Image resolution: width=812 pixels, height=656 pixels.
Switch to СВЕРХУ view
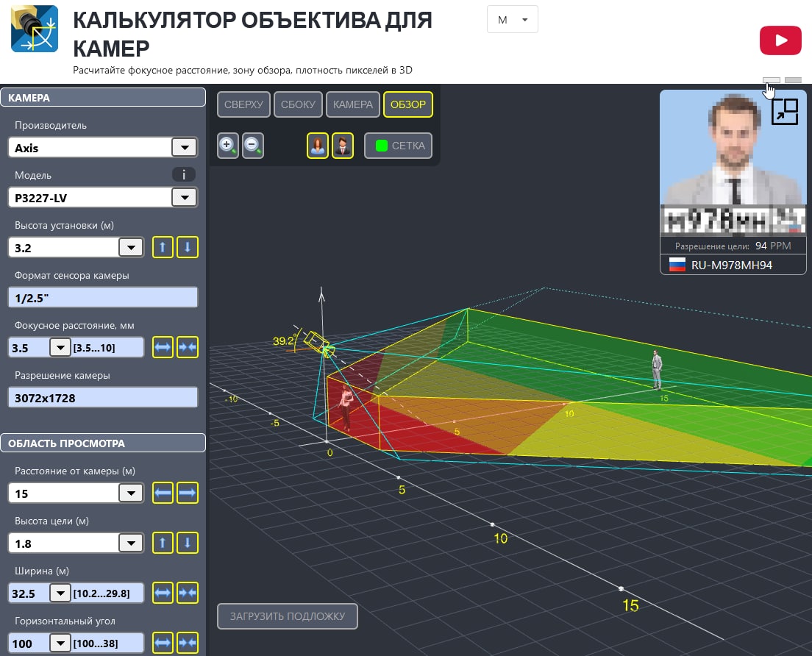(x=243, y=104)
